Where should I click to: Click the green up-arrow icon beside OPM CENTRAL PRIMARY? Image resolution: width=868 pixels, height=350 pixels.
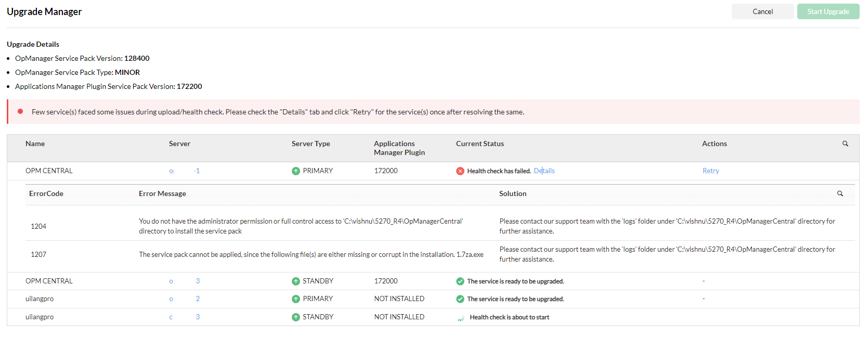(296, 171)
